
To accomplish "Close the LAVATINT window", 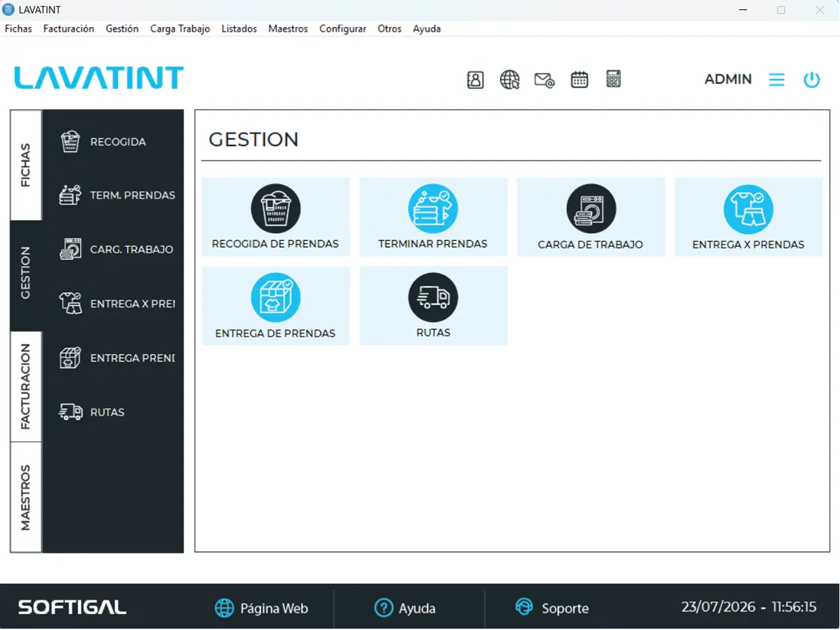I will pyautogui.click(x=820, y=10).
